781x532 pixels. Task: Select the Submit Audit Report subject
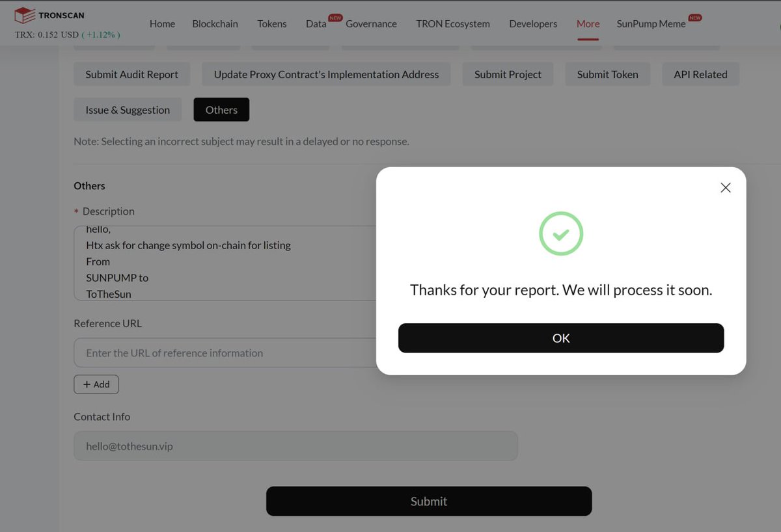tap(131, 74)
